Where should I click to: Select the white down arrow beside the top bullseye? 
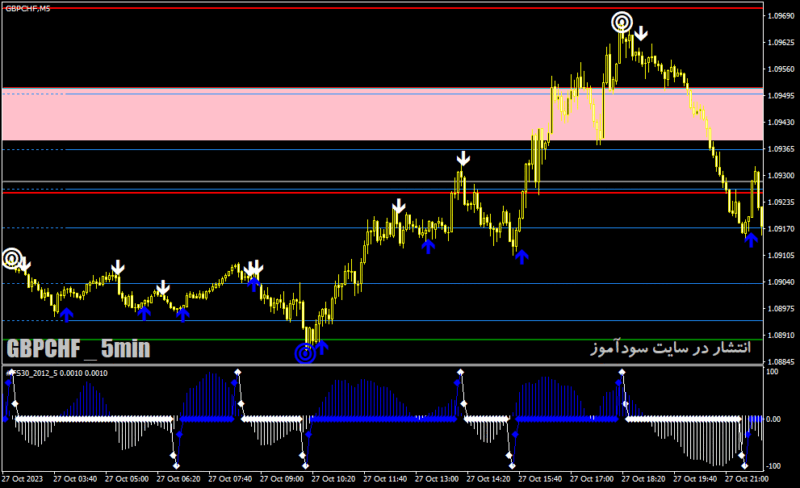coord(641,34)
